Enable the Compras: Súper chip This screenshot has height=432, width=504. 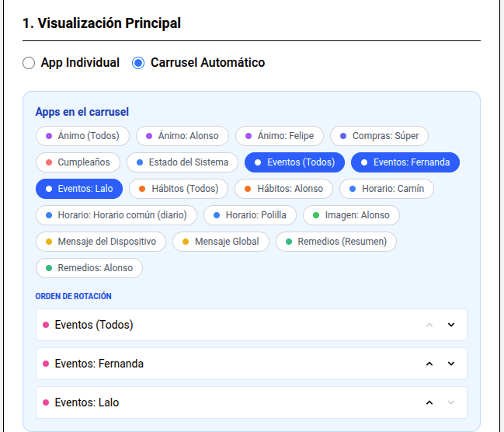379,136
